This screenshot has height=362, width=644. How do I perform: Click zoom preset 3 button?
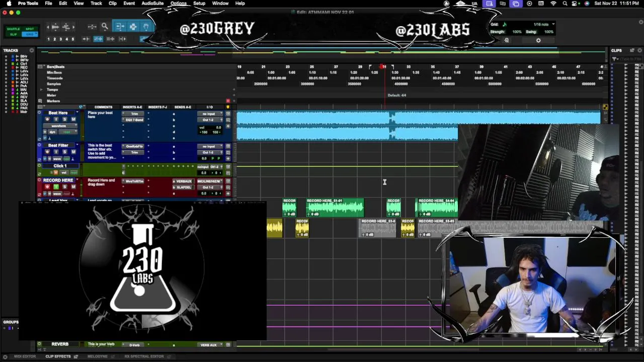pos(61,39)
